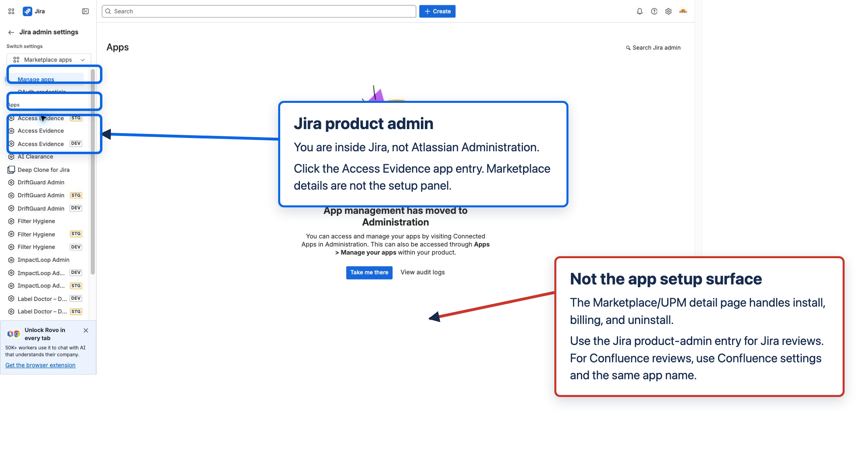Collapse the sidebar with panel icon
Screen dimensions: 868x468
click(85, 11)
